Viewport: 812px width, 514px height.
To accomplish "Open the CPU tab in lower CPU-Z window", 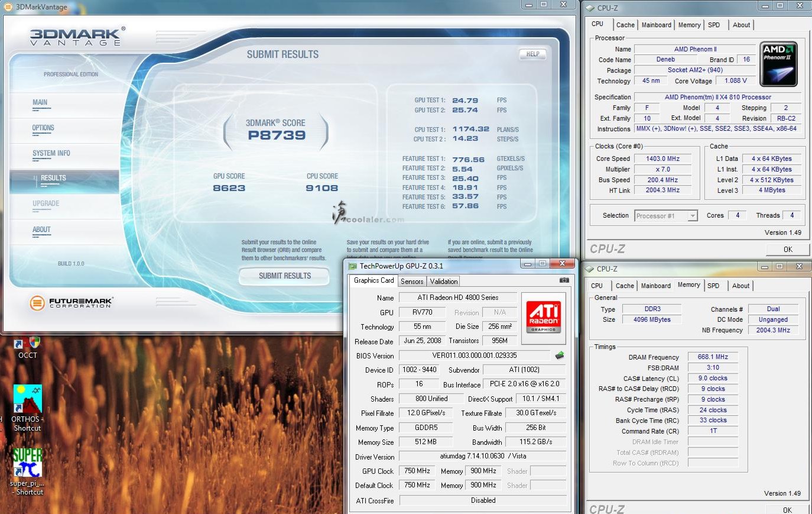I will point(597,286).
